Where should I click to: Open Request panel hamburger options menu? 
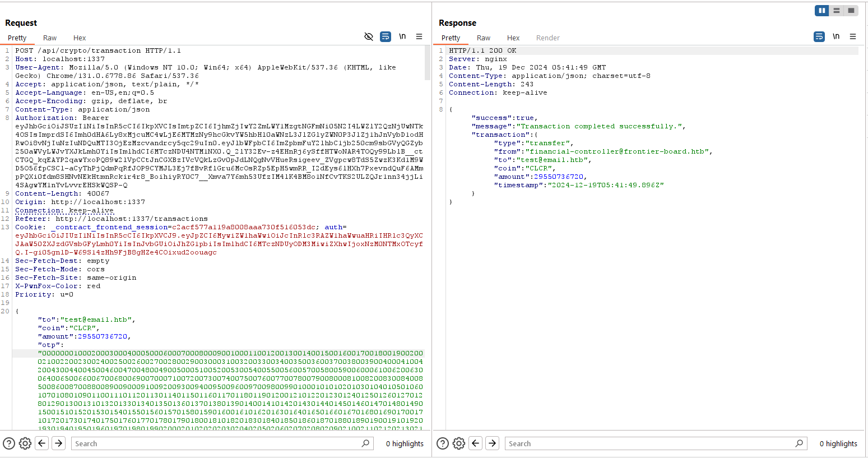click(x=419, y=36)
